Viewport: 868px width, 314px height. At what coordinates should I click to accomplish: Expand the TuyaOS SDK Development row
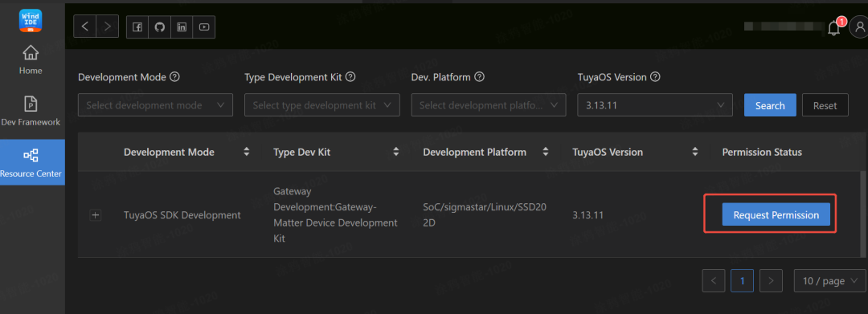coord(96,215)
